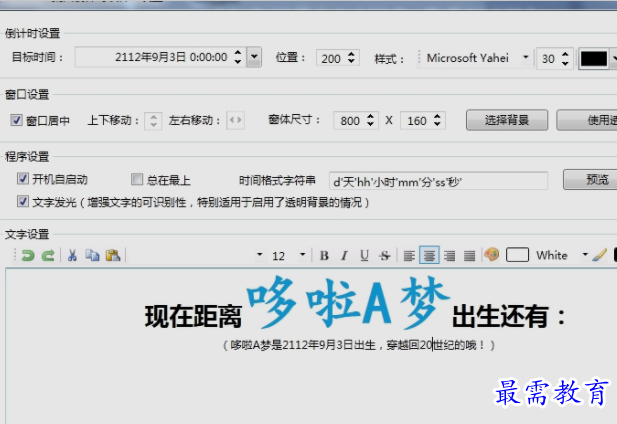Click the text 现在距离 in editor
Viewport: 617px width, 424px height.
pyautogui.click(x=193, y=317)
